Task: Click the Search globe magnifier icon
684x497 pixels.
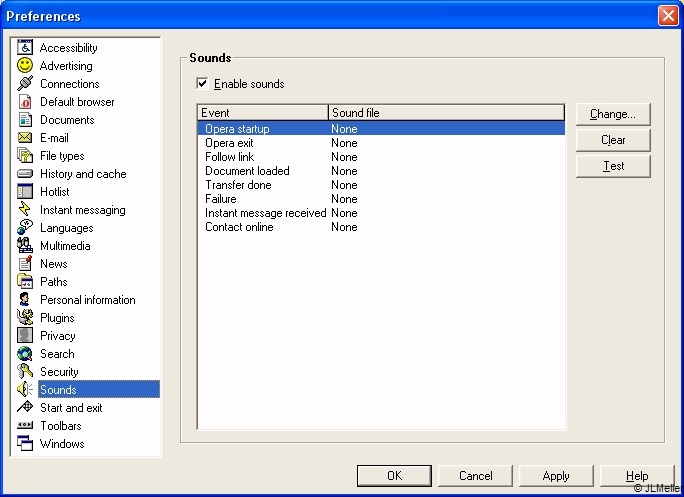Action: (25, 353)
